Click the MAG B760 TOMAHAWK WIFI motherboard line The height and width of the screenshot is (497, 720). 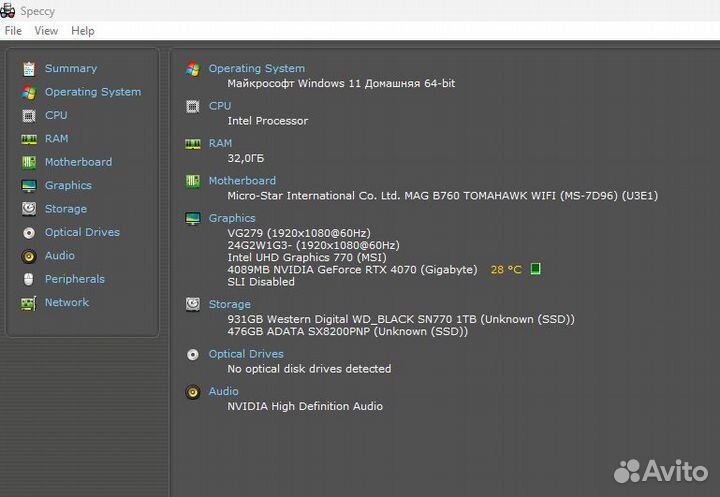coord(443,196)
